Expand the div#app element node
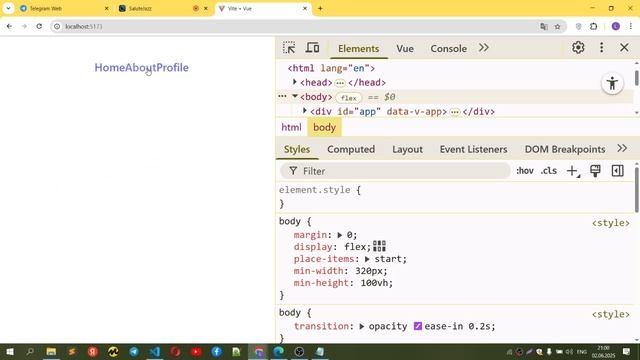This screenshot has height=360, width=640. (304, 111)
